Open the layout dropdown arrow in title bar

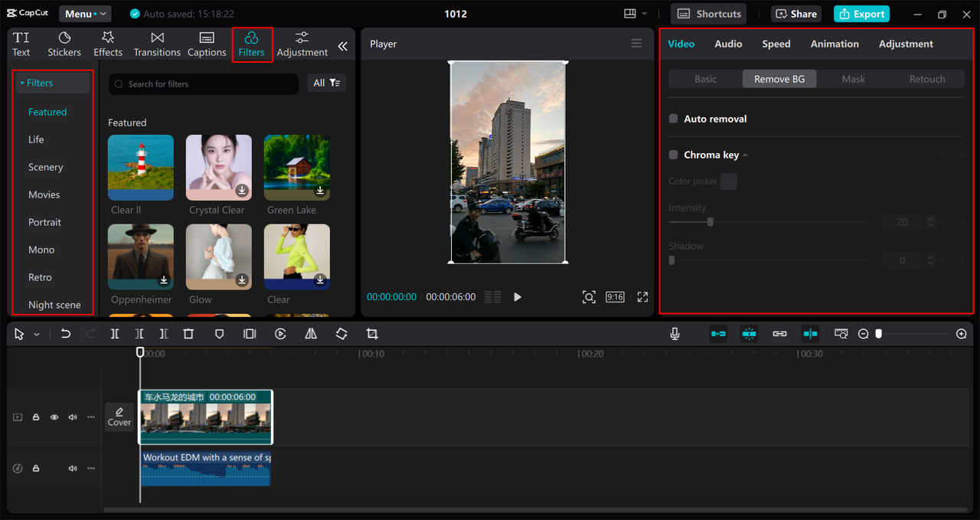(645, 14)
